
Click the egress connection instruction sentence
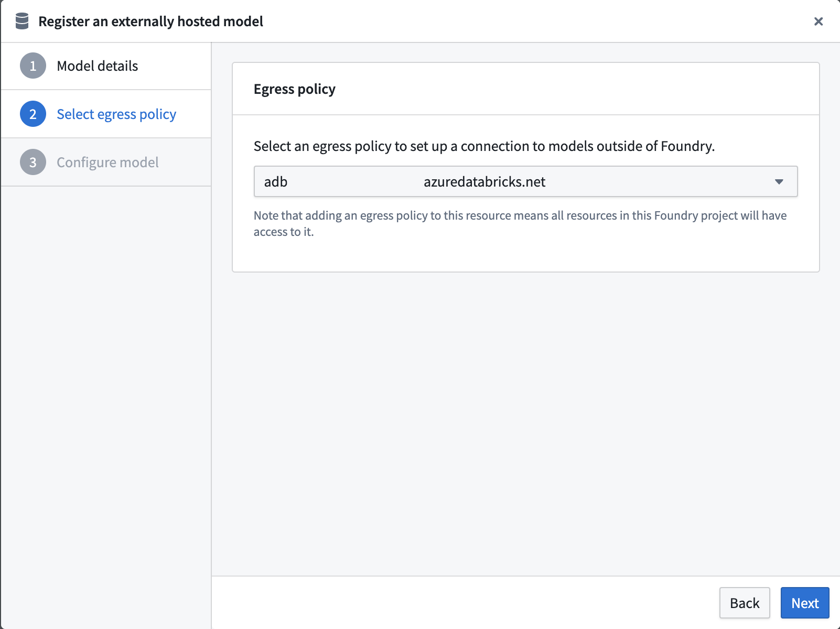click(484, 146)
